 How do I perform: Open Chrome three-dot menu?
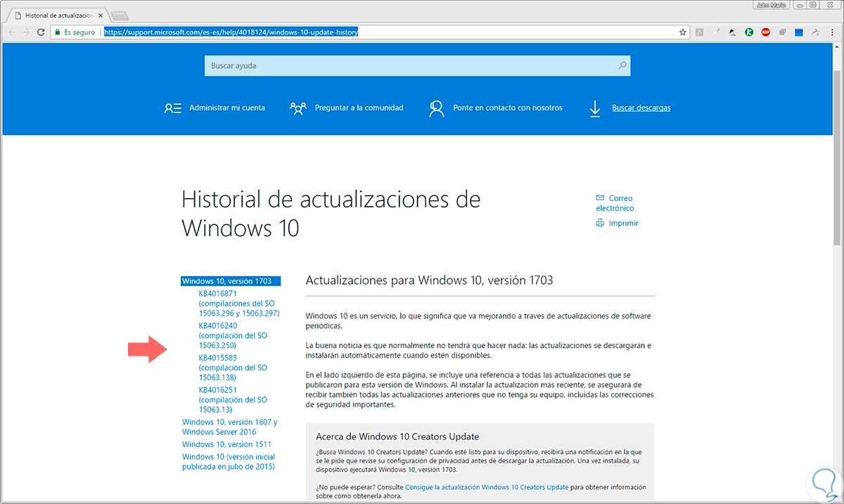point(832,32)
